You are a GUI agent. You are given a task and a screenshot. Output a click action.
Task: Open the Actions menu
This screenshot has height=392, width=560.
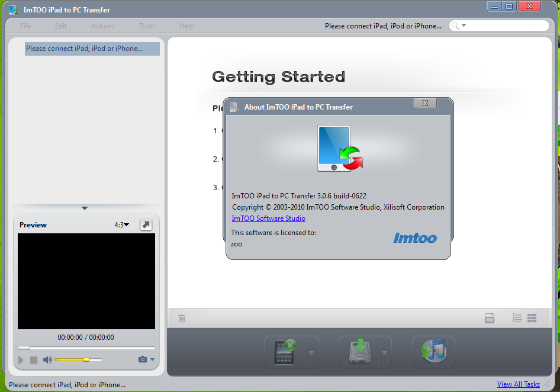point(103,26)
